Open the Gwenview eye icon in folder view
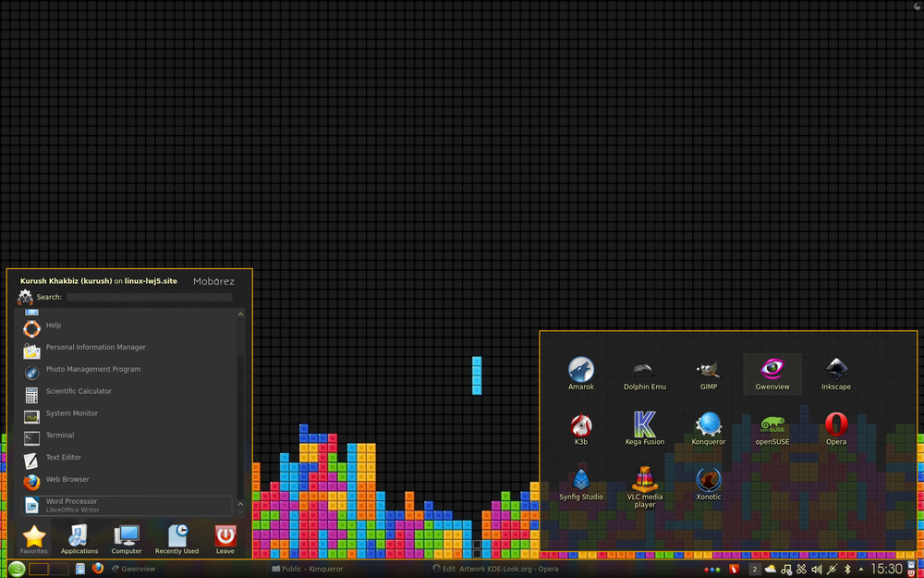 coord(772,374)
